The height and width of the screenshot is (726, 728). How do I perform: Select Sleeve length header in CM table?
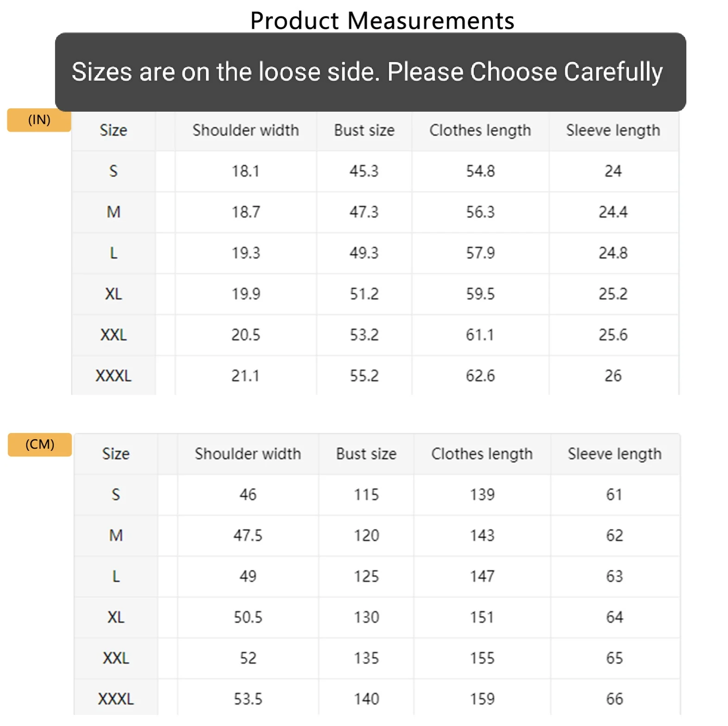[x=615, y=454]
